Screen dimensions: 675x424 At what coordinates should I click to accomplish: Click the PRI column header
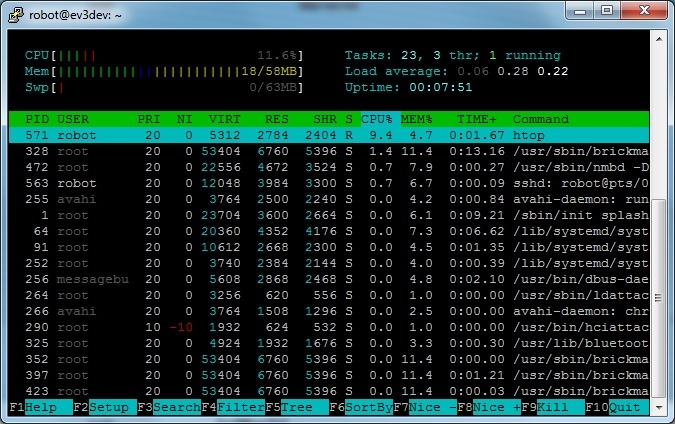149,119
